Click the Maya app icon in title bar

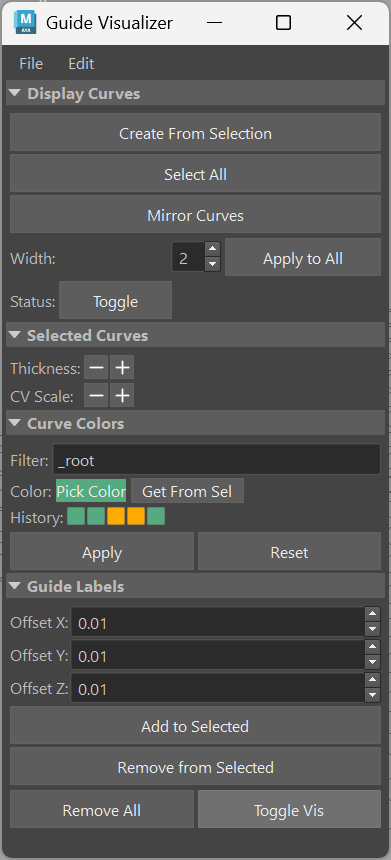click(25, 22)
